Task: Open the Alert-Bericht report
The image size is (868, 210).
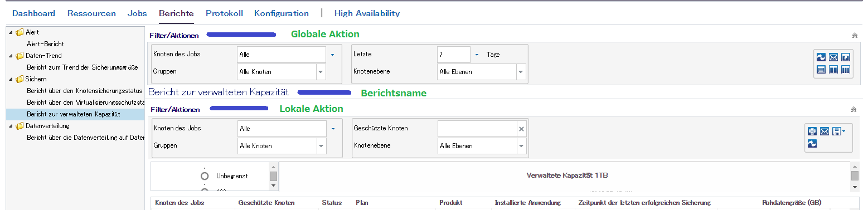Action: tap(45, 44)
